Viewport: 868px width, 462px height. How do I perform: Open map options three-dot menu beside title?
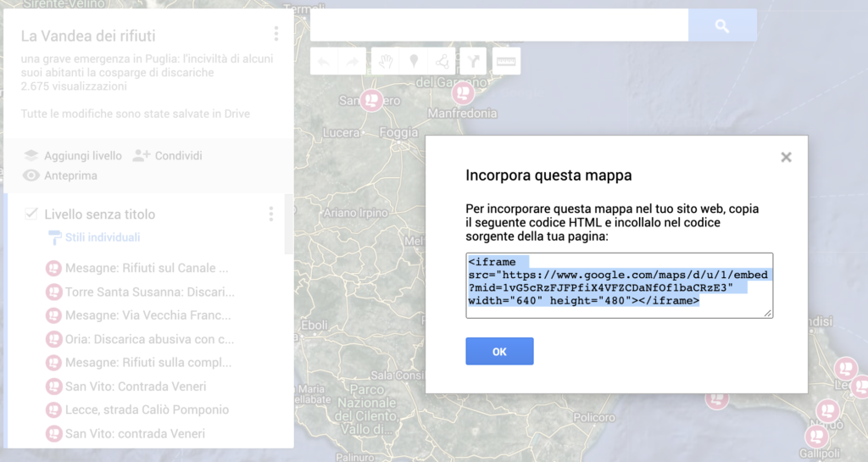click(x=276, y=34)
